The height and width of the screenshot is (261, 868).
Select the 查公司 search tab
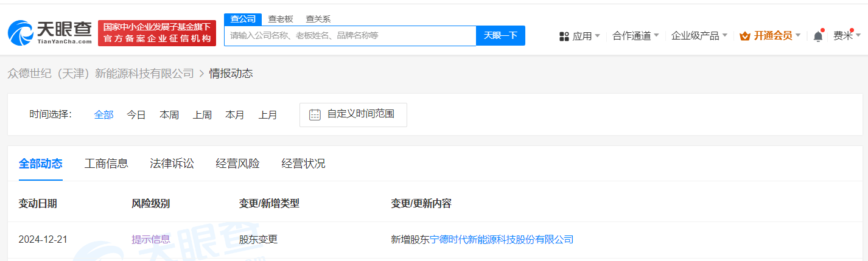click(243, 19)
